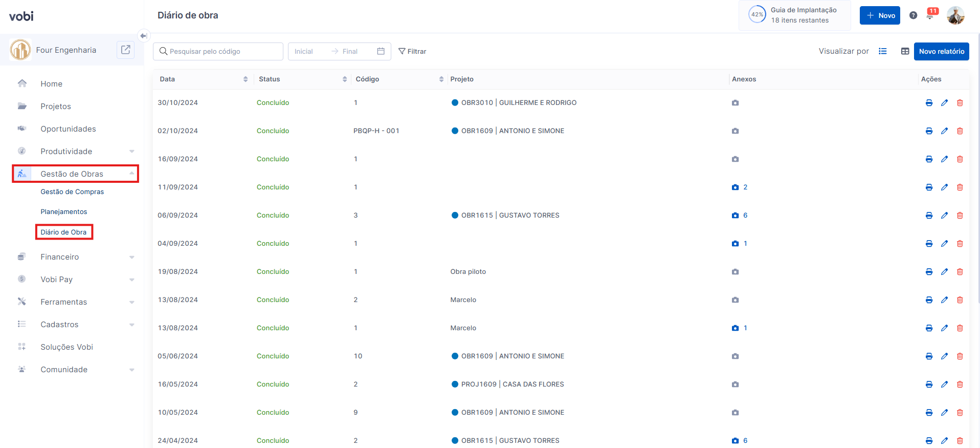Open the help question mark icon
The image size is (980, 448).
tap(914, 15)
